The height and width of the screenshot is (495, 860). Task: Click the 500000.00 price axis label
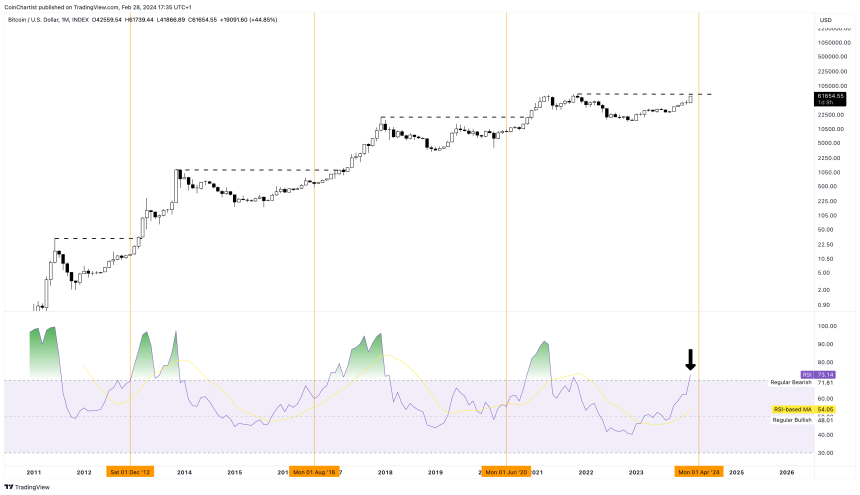833,56
